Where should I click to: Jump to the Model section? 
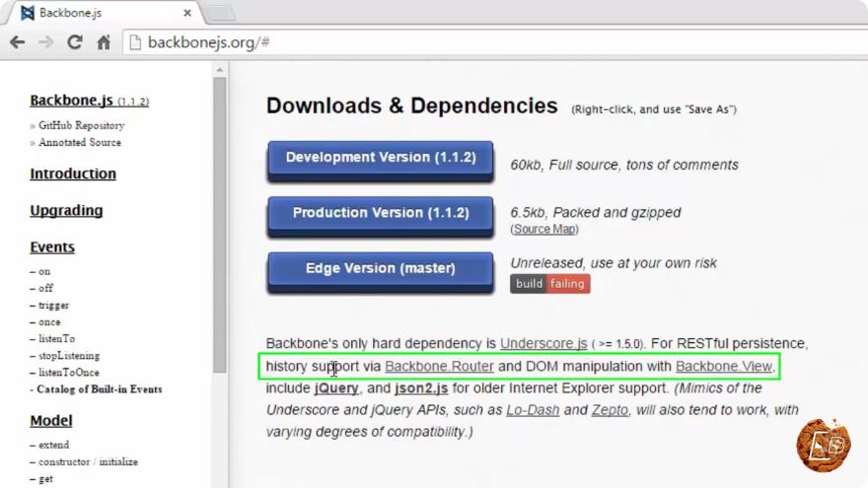coord(51,421)
